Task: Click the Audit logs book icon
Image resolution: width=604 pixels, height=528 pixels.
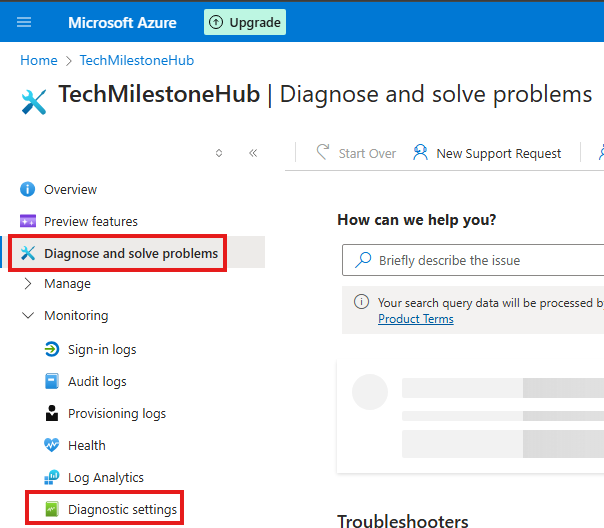Action: pos(52,381)
